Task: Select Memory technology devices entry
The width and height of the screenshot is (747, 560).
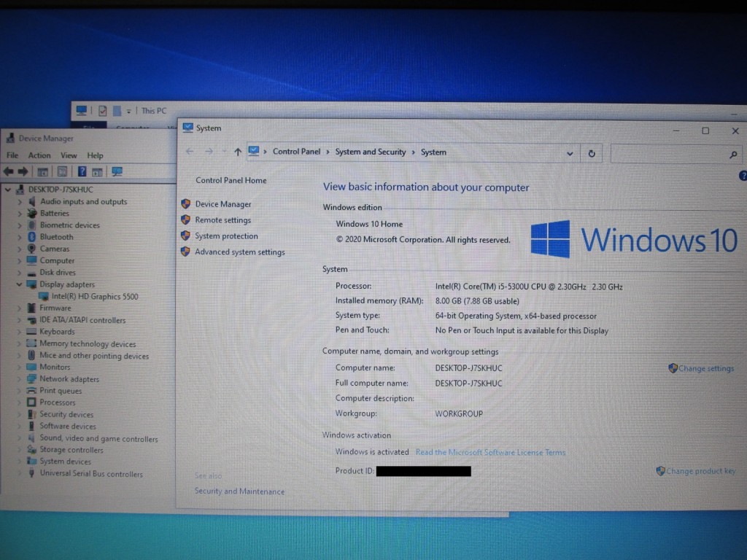Action: pyautogui.click(x=88, y=344)
